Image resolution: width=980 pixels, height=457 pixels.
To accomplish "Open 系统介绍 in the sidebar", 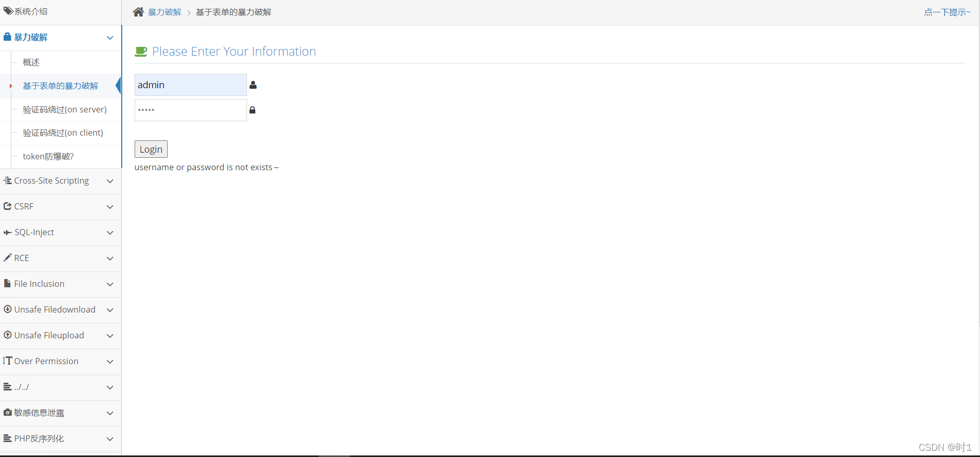I will pyautogui.click(x=30, y=11).
